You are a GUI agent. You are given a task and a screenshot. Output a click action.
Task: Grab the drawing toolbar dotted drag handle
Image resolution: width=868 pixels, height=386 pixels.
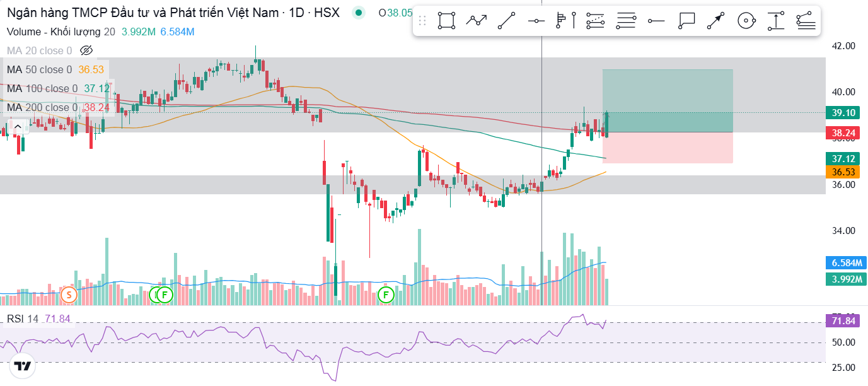pos(423,21)
